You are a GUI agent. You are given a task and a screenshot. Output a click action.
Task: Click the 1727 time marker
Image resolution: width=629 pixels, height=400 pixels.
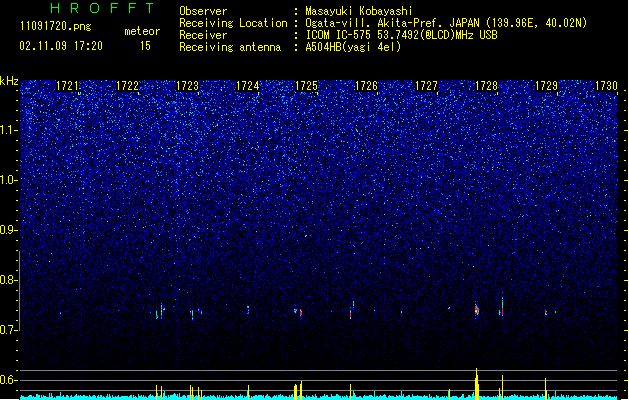click(x=426, y=86)
